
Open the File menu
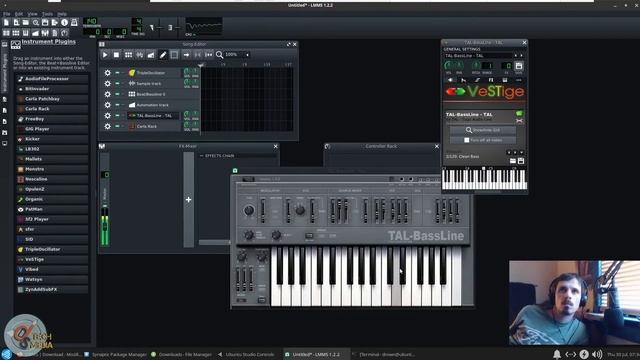tap(7, 14)
